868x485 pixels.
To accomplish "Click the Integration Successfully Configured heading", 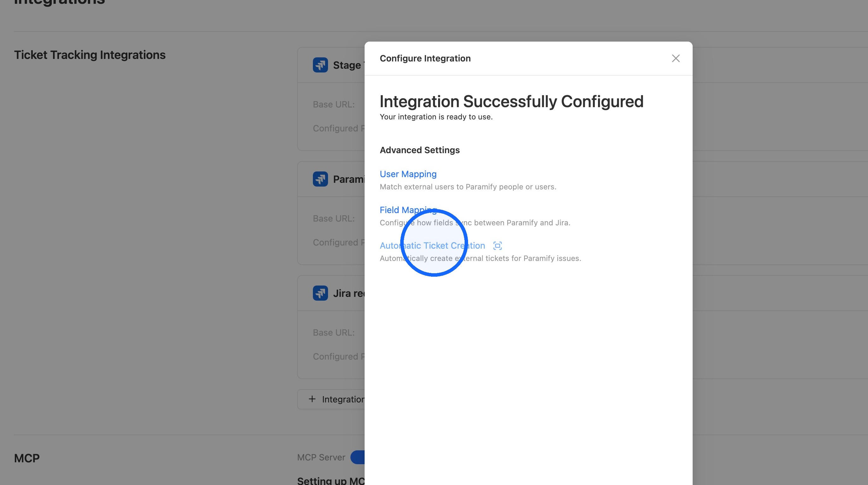I will [x=512, y=101].
